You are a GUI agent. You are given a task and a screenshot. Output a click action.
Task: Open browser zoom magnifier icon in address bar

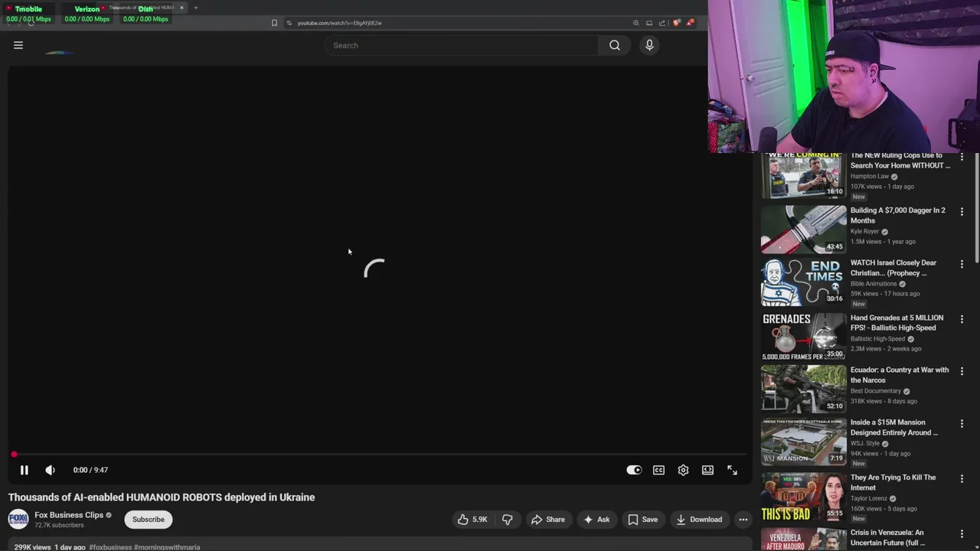(635, 23)
